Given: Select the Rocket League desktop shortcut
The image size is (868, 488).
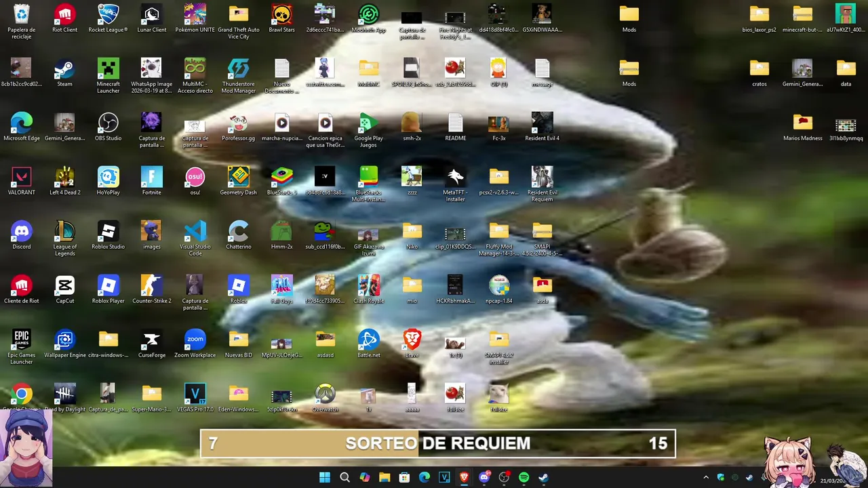Looking at the screenshot, I should click(108, 18).
